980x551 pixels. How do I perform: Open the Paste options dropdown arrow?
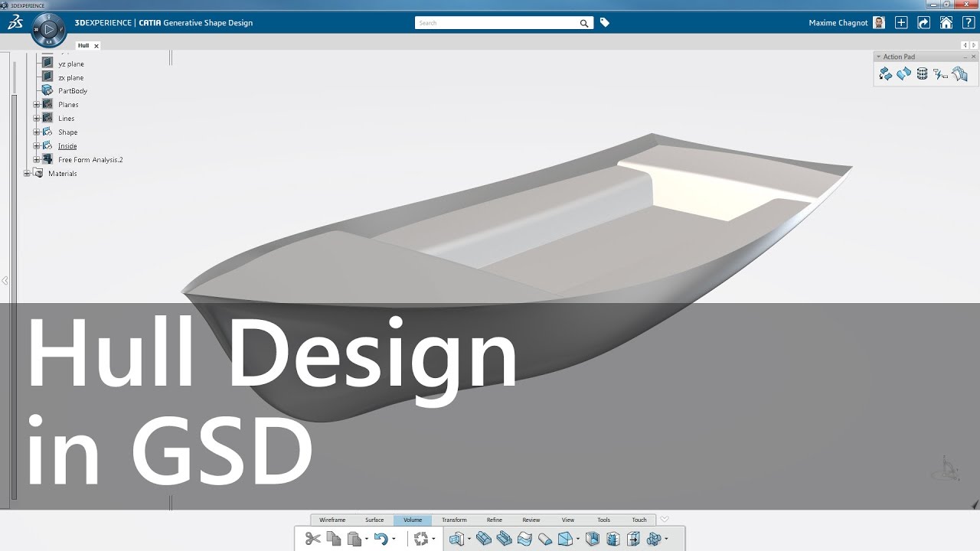pyautogui.click(x=367, y=539)
